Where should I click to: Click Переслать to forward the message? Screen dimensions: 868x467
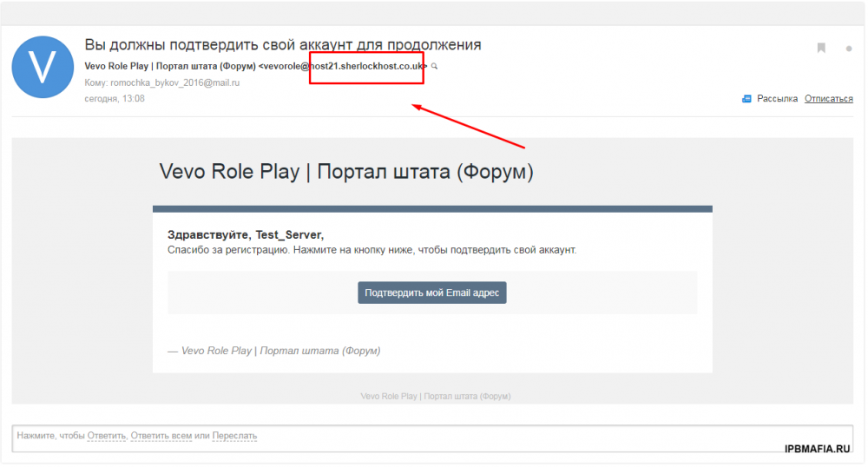(234, 436)
